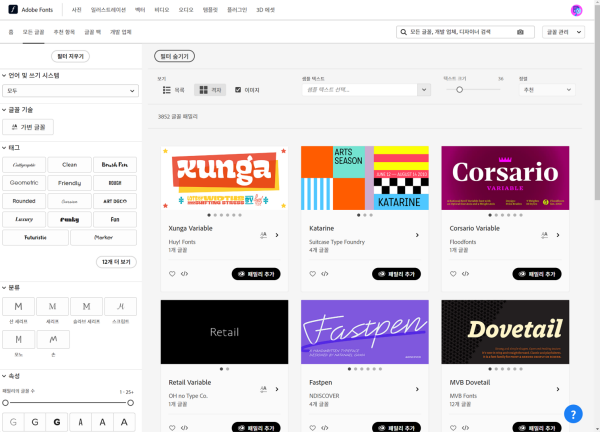
Task: Open the Huy! Fonts foundry link
Action: pyautogui.click(x=182, y=242)
